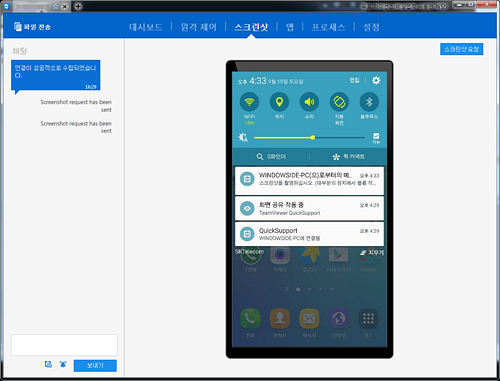
Task: Switch to the 대시보드 tab
Action: pyautogui.click(x=146, y=27)
